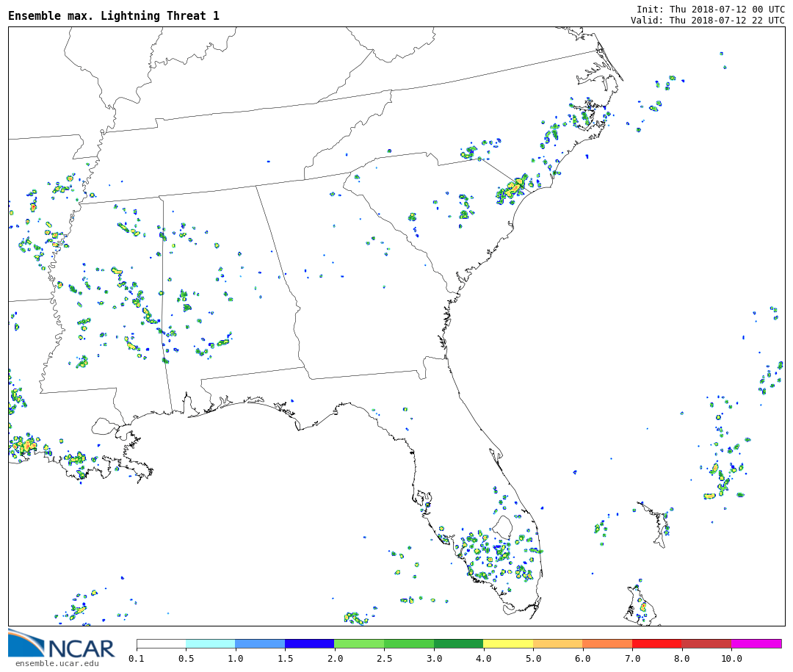
Task: Click the 10.0 colorbar tick label
Action: point(731,659)
